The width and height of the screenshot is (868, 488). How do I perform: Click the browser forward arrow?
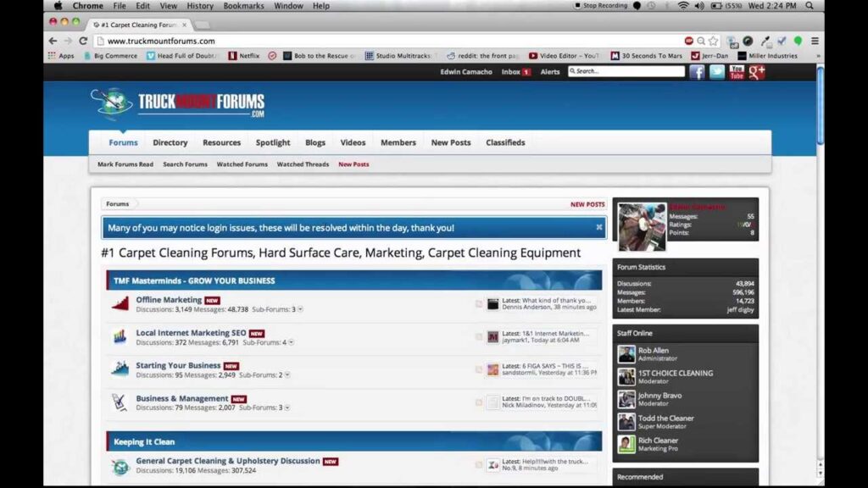tap(68, 41)
